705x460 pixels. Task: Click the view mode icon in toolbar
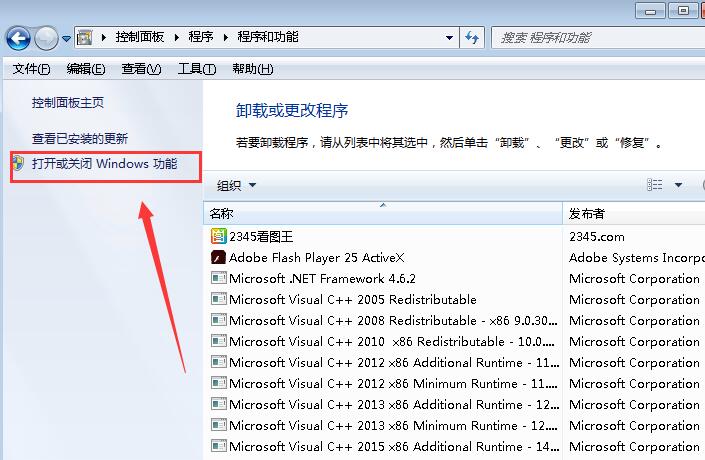[x=655, y=185]
